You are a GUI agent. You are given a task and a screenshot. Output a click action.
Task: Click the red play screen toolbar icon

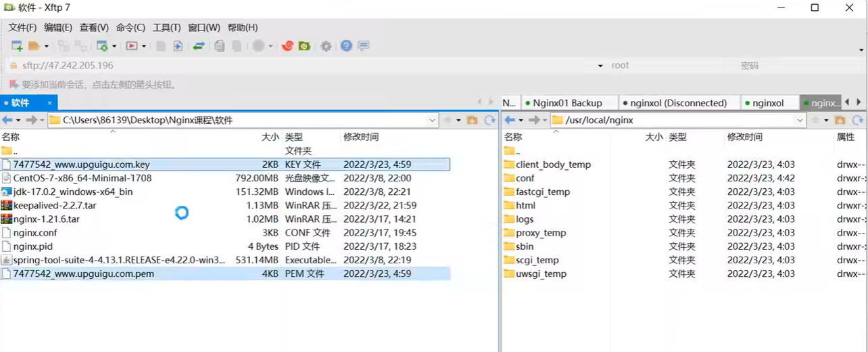click(x=132, y=46)
